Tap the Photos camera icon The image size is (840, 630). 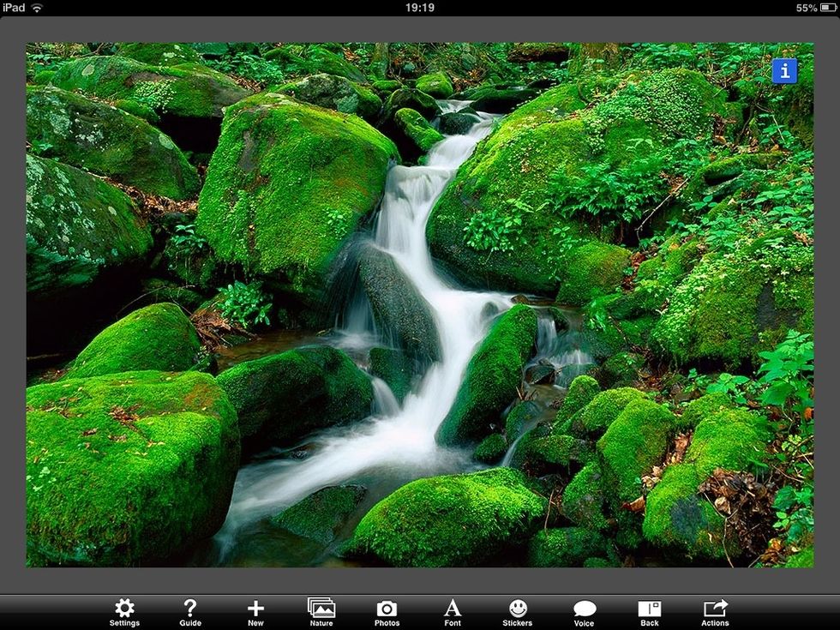point(387,612)
